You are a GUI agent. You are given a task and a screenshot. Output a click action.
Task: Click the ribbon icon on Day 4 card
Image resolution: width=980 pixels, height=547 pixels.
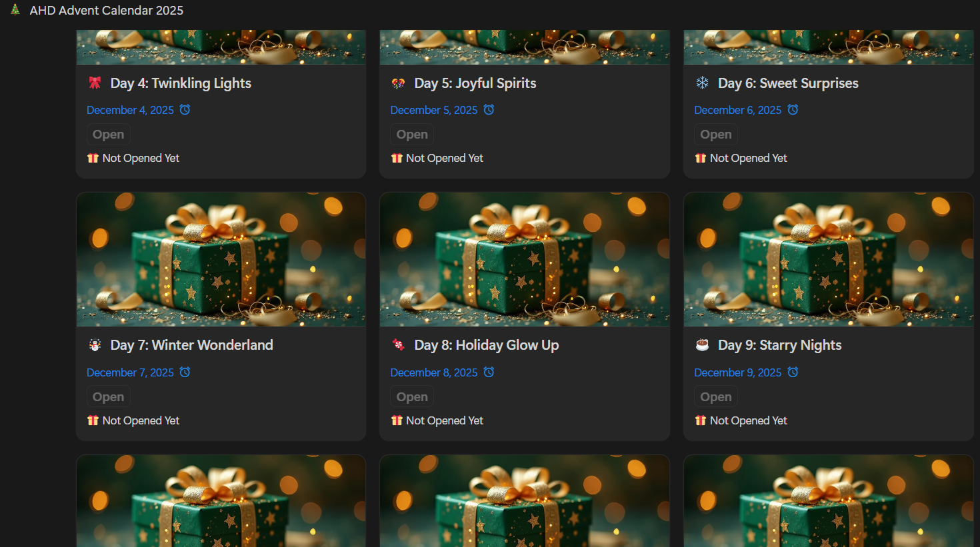(95, 83)
